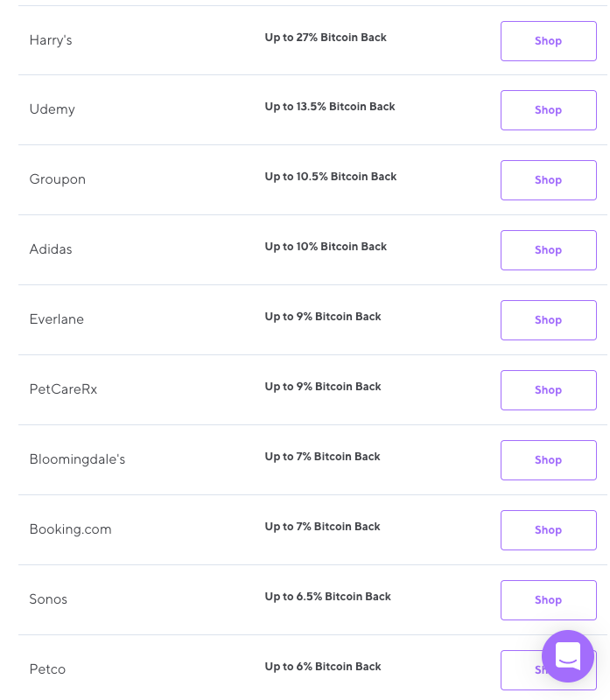Open the chat support widget
This screenshot has width=610, height=700.
[x=568, y=656]
